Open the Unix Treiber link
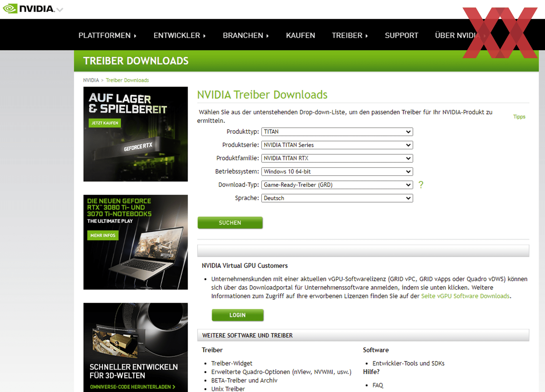Screen dimensions: 545x392 click(x=228, y=389)
